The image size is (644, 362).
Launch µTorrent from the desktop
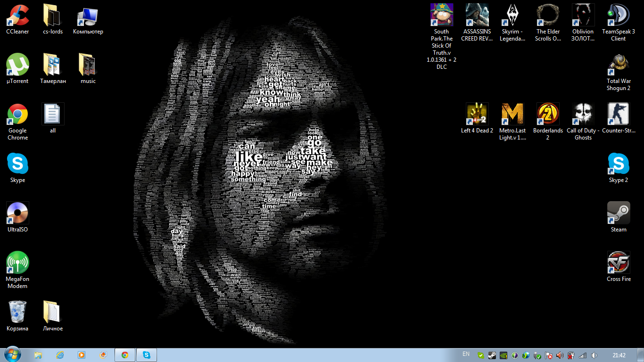pyautogui.click(x=17, y=69)
